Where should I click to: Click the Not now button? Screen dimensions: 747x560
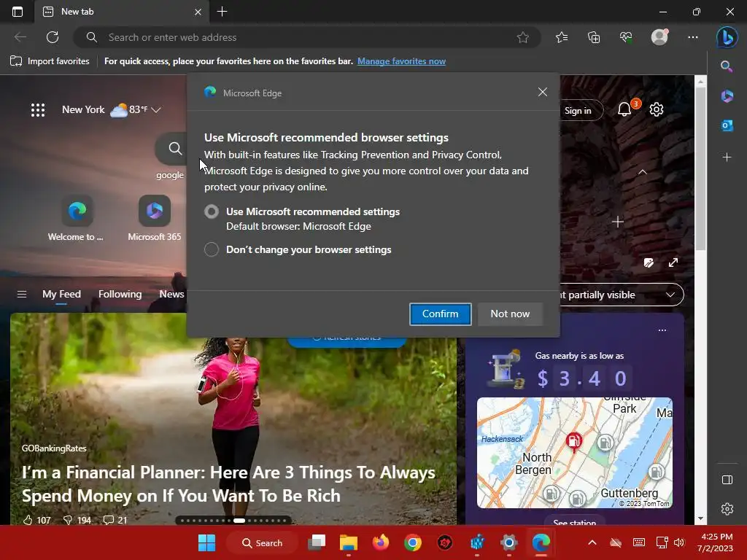pos(510,314)
